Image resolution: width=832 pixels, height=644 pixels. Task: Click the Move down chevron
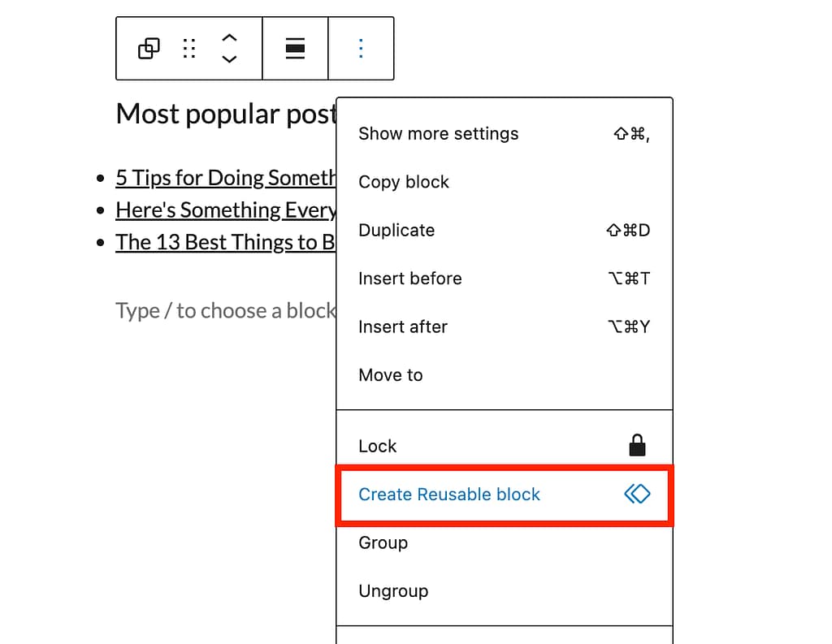coord(229,59)
